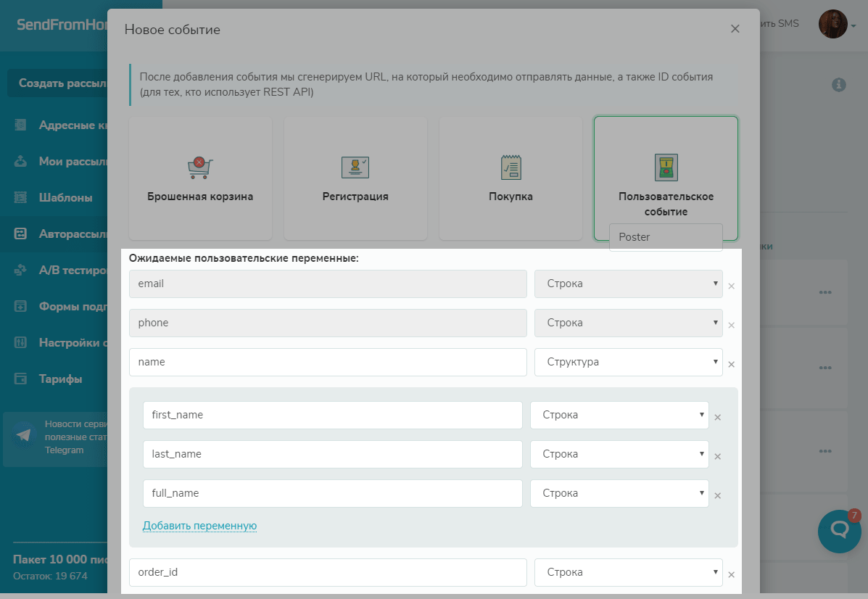Click into the last_name variable field

tap(332, 454)
